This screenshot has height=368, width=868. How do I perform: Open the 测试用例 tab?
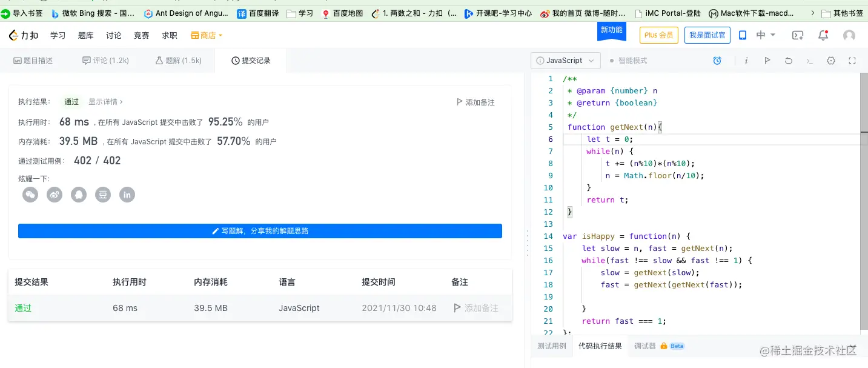pyautogui.click(x=552, y=346)
